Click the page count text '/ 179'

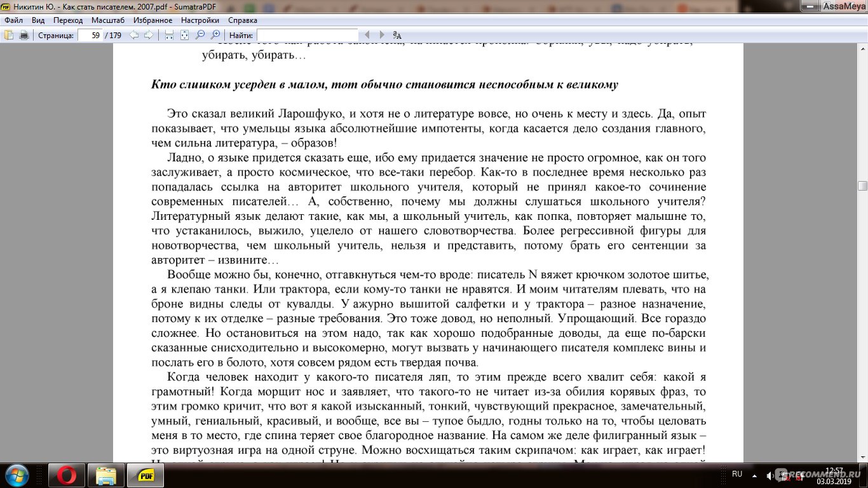tap(113, 36)
